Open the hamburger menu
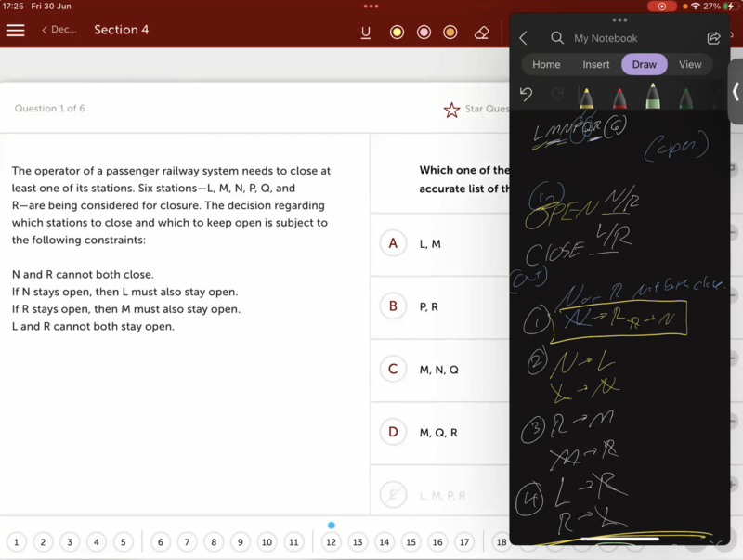The width and height of the screenshot is (743, 560). [16, 30]
